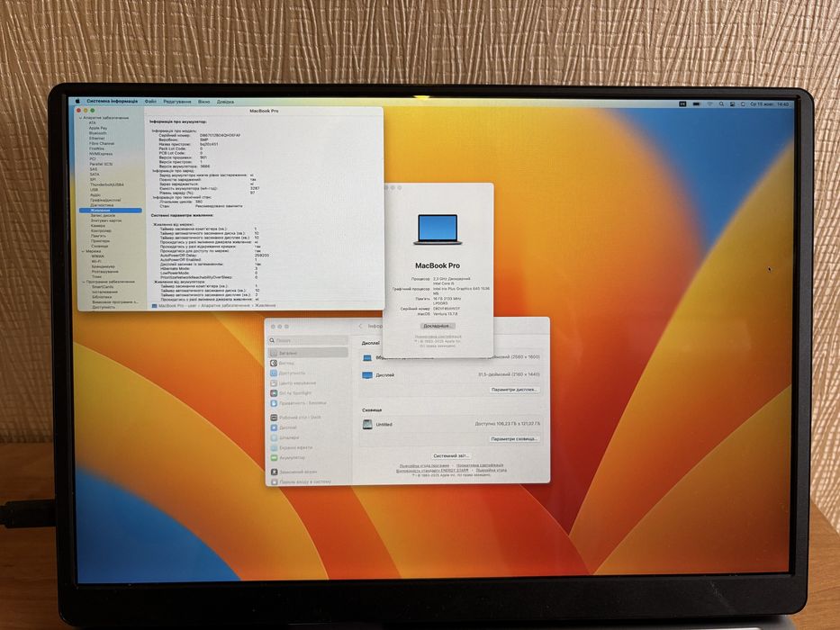Screen dimensions: 840x630
Task: Select Дисплеї icon in Settings sidebar
Action: [274, 427]
